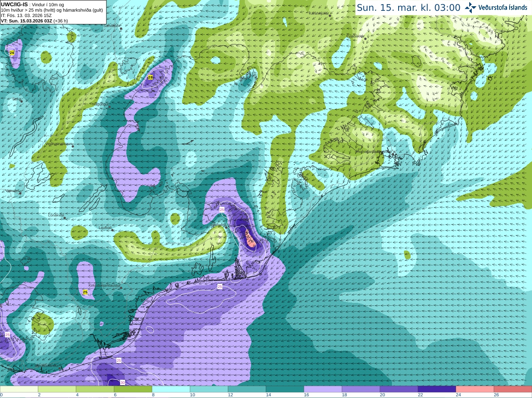Select the 0–2 m/s legend color
Image resolution: width=532 pixels, height=398 pixels.
19,389
